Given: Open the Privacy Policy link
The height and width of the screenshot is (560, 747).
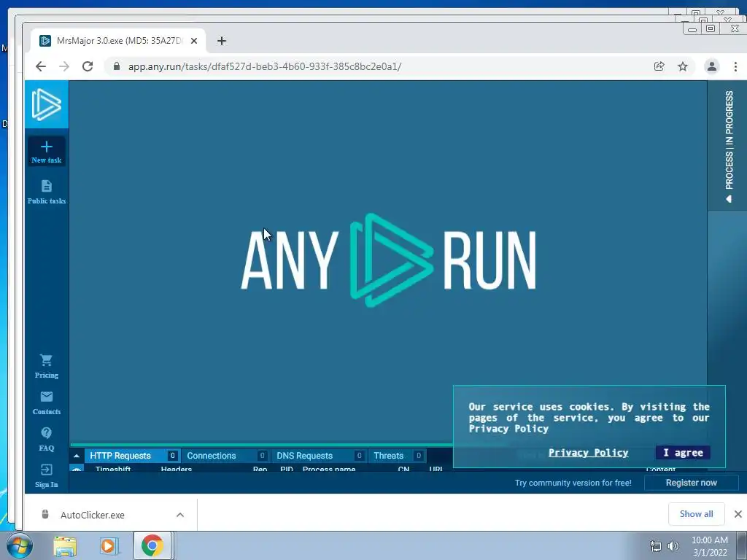Looking at the screenshot, I should point(589,452).
